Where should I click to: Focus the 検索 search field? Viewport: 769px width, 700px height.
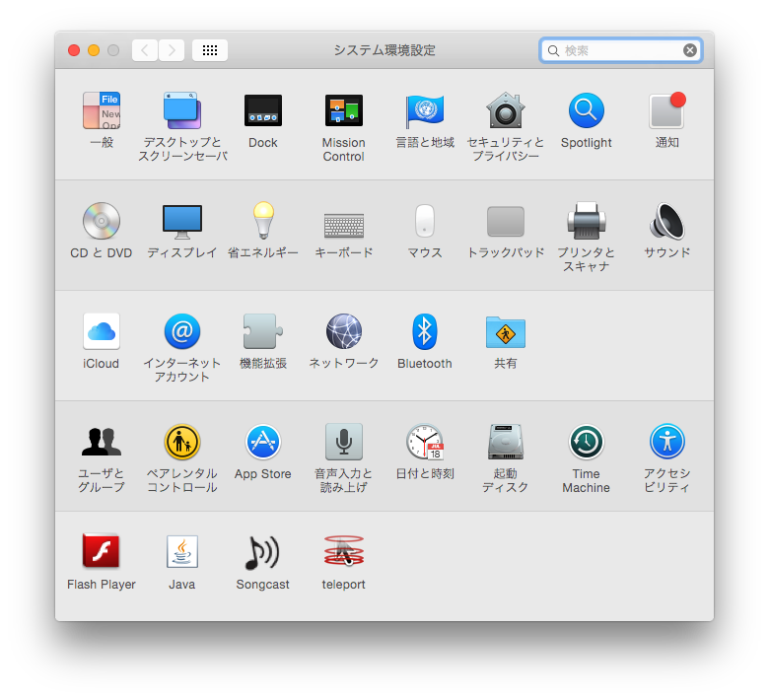(x=621, y=50)
